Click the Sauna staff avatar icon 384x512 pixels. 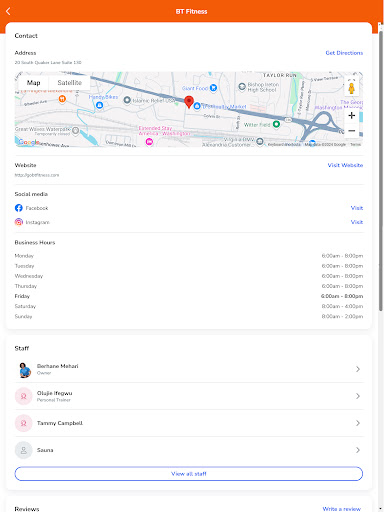tap(24, 450)
